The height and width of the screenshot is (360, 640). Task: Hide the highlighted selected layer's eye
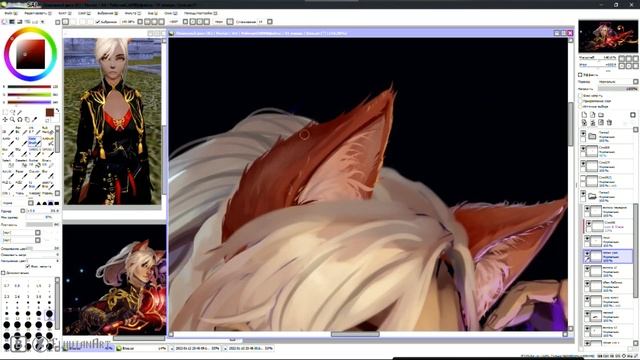click(x=587, y=253)
